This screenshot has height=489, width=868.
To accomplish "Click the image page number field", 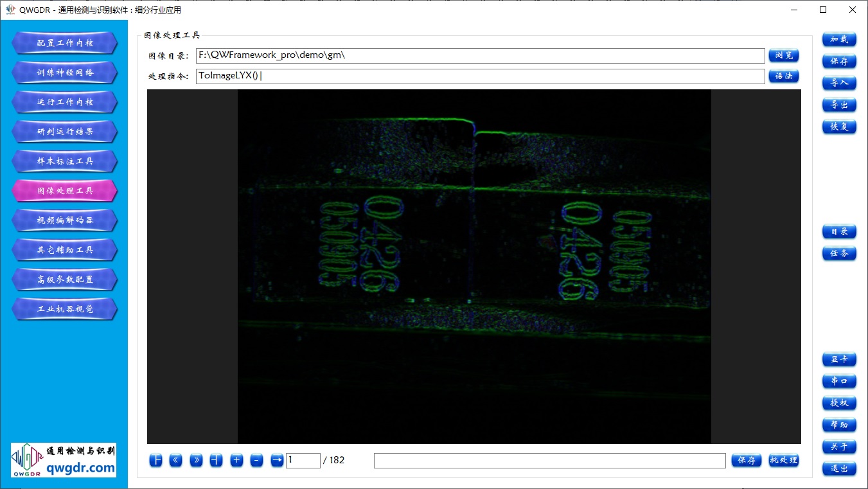I will (x=303, y=460).
